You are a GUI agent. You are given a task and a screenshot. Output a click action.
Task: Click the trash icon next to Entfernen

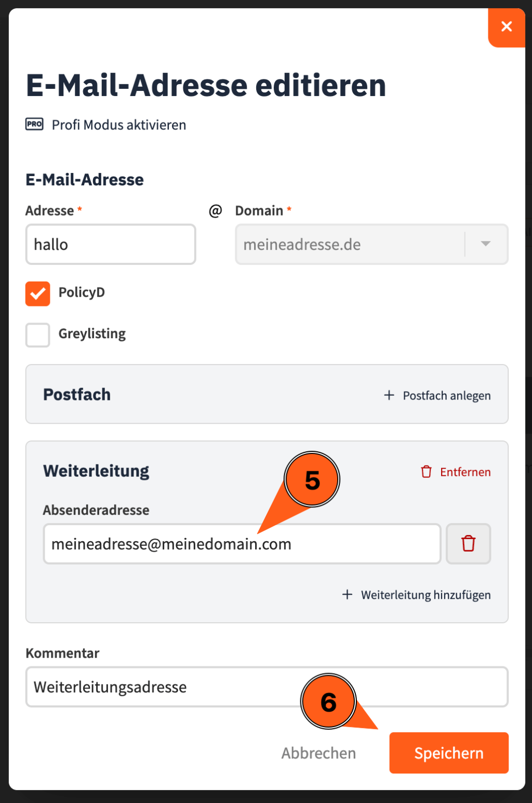coord(426,472)
